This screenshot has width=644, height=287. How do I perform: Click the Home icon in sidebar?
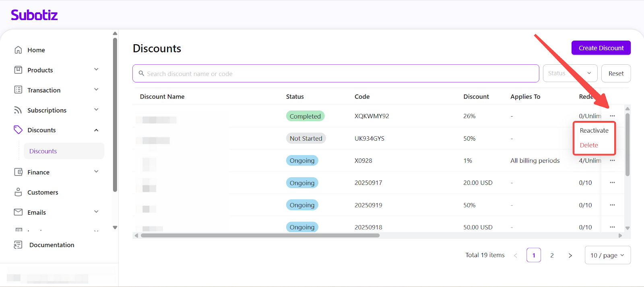pyautogui.click(x=18, y=50)
